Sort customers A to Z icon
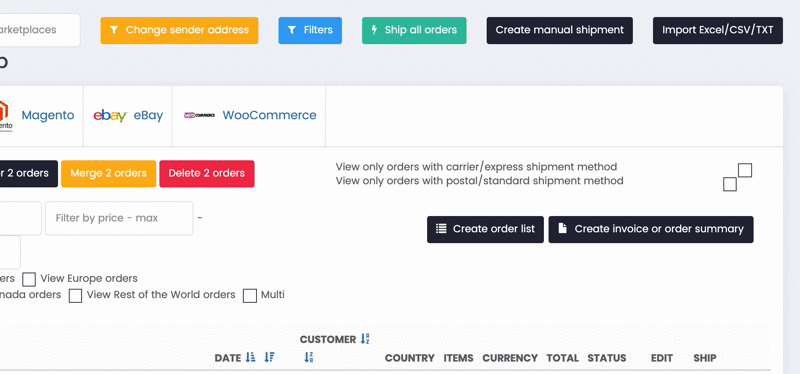The height and width of the screenshot is (374, 800). pos(365,339)
